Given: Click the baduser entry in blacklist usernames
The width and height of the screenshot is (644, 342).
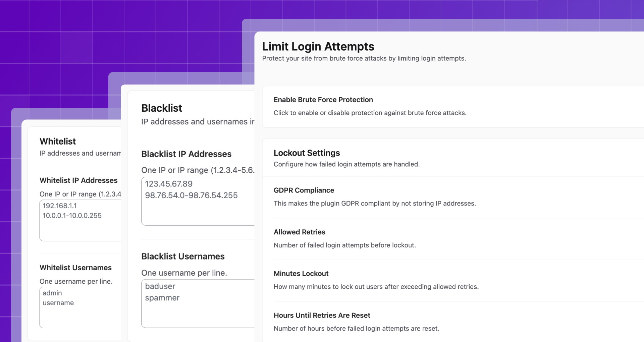Looking at the screenshot, I should [160, 286].
